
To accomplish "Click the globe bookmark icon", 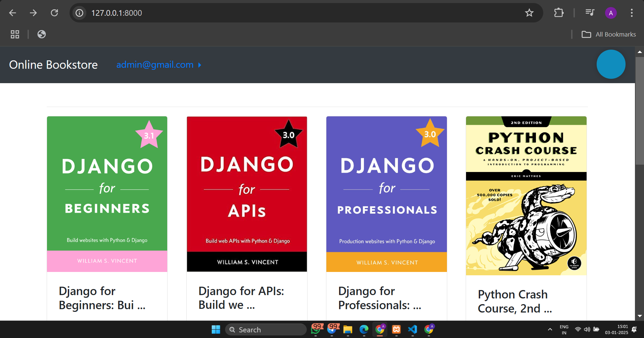I will (x=42, y=34).
